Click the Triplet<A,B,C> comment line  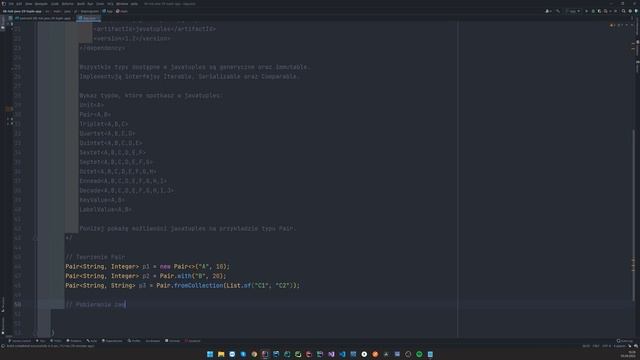pyautogui.click(x=104, y=124)
